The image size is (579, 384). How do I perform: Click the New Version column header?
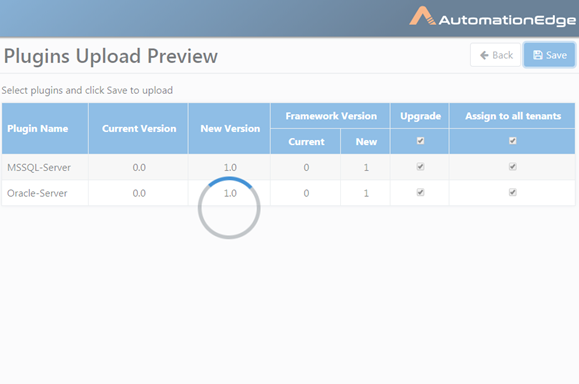230,128
